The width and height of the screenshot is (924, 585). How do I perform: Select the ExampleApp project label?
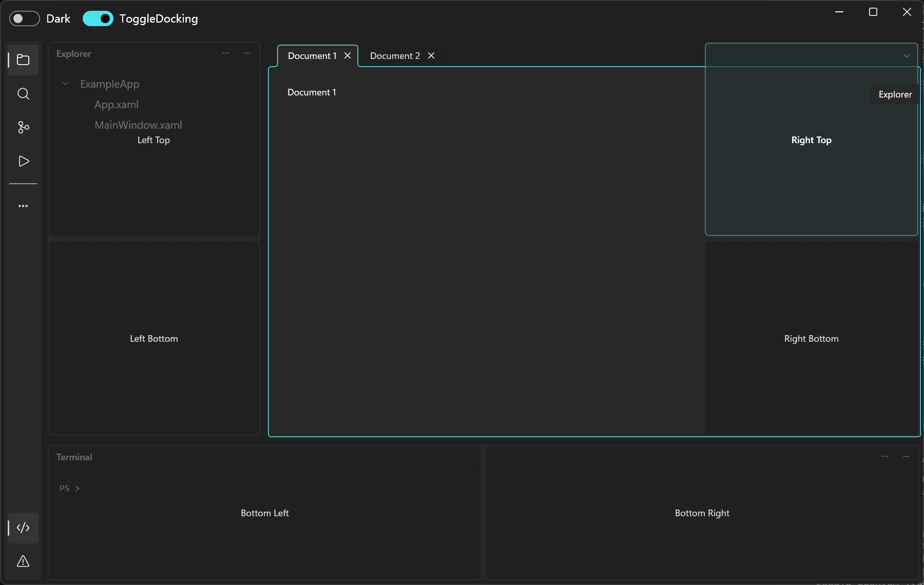pos(109,84)
